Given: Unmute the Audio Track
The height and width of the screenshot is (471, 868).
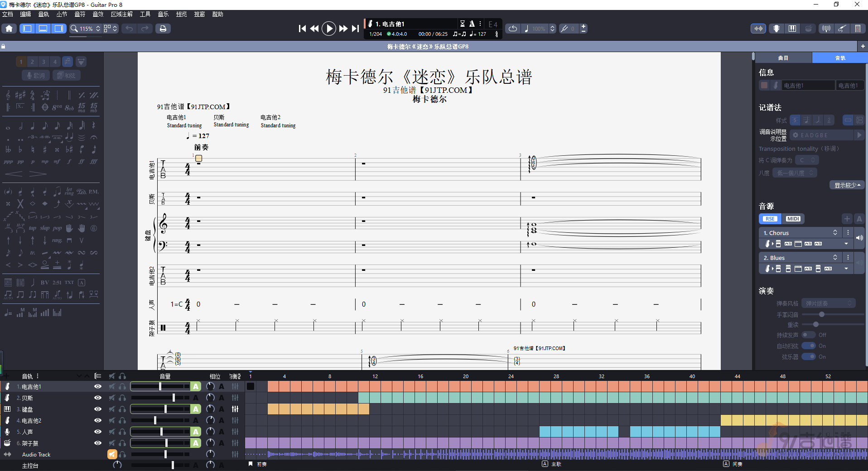Looking at the screenshot, I should pyautogui.click(x=112, y=454).
